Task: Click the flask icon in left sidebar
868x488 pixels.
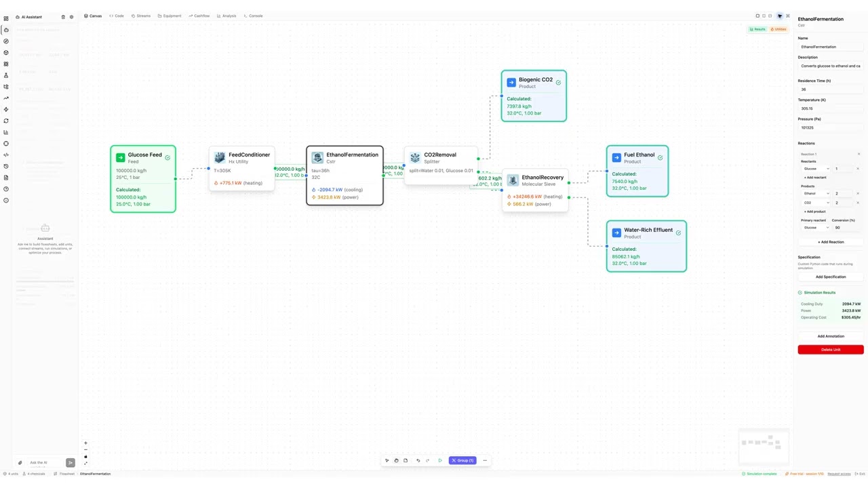Action: [6, 75]
